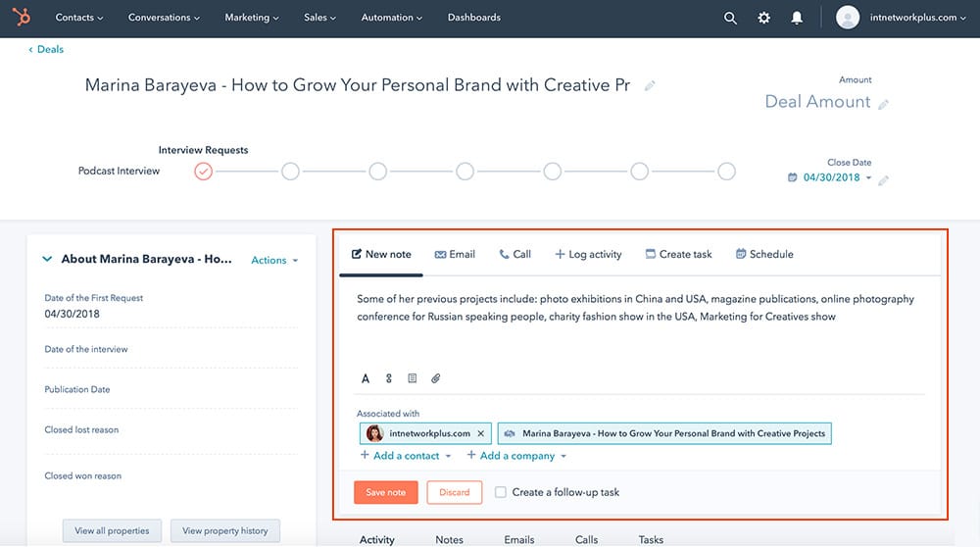Viewport: 980px width, 547px height.
Task: Open the Marketing menu
Action: [252, 18]
